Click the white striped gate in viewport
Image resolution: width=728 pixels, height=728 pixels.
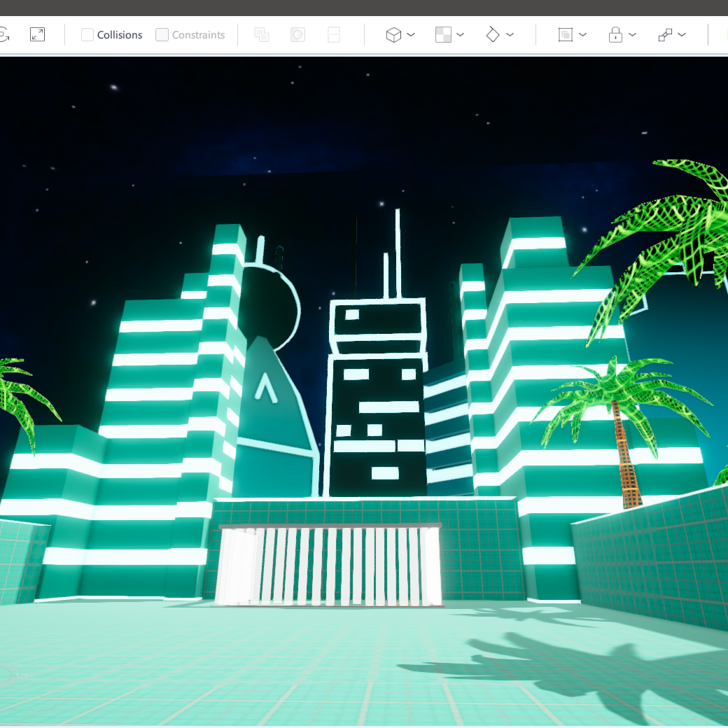point(328,566)
